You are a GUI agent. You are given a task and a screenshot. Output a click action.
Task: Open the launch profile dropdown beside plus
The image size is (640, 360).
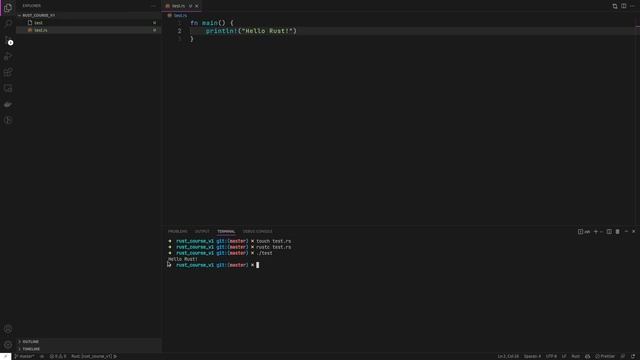[601, 231]
